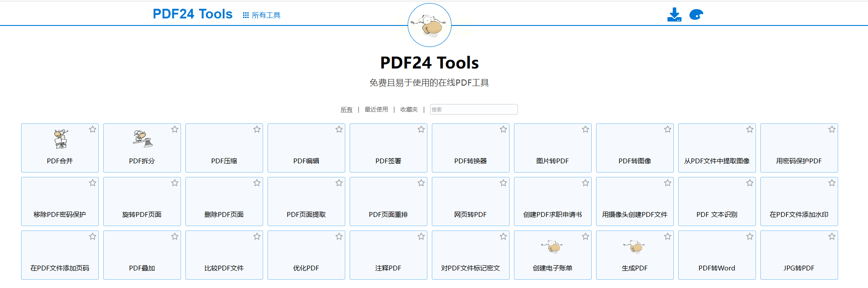Favorite the PDF转图像 tile star

coord(668,130)
